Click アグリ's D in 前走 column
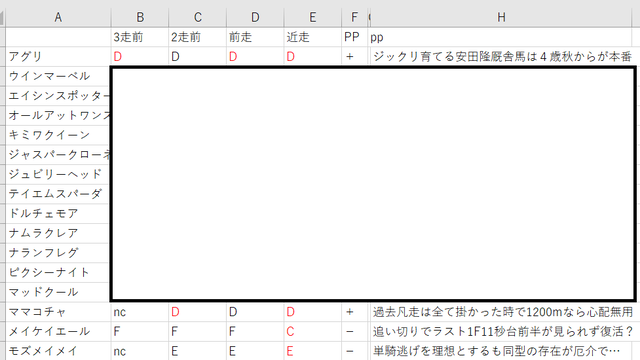The width and height of the screenshot is (640, 360). pyautogui.click(x=233, y=56)
